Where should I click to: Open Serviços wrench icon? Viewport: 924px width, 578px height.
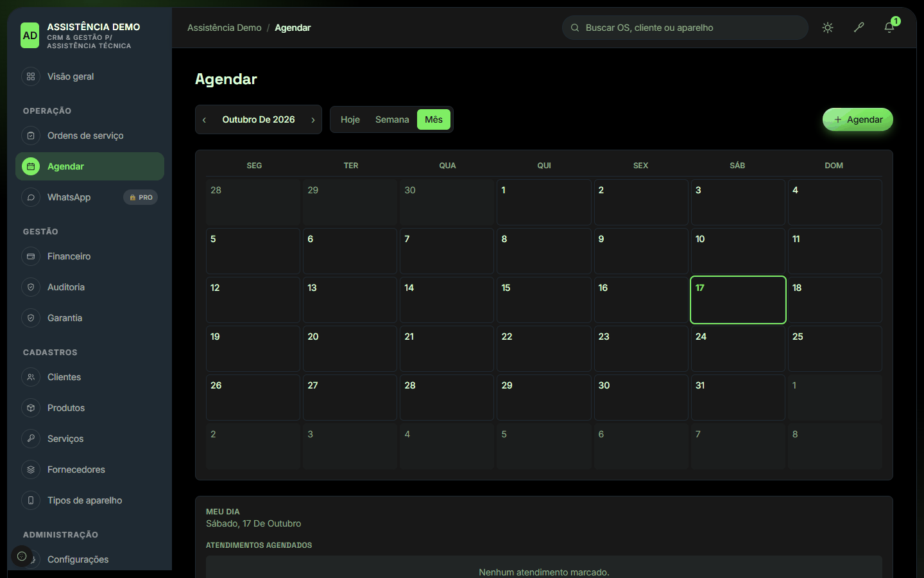click(31, 439)
